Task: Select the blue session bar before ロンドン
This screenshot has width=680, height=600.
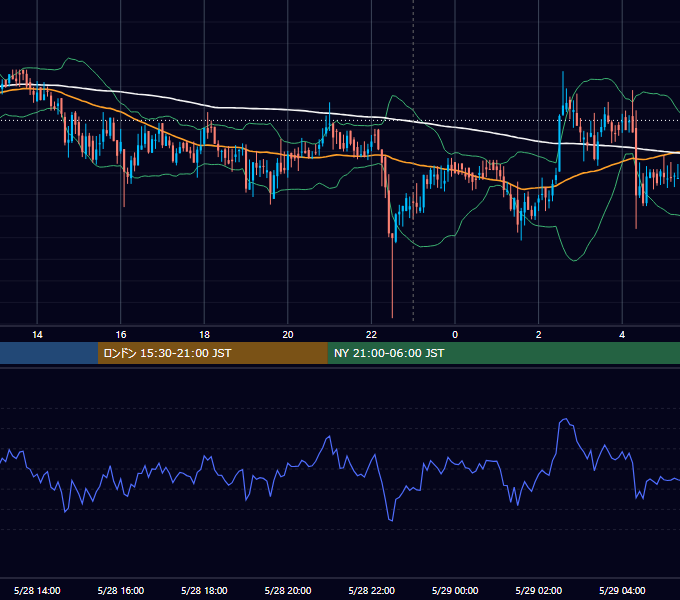Action: (x=49, y=353)
